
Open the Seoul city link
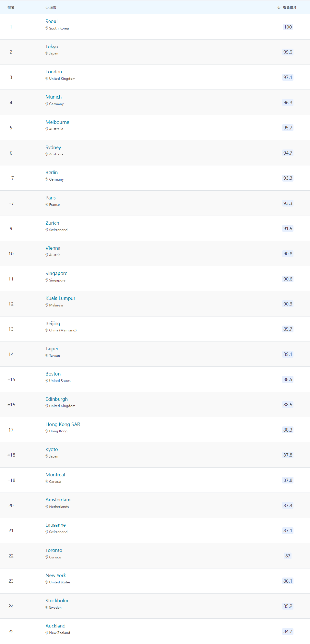point(52,21)
